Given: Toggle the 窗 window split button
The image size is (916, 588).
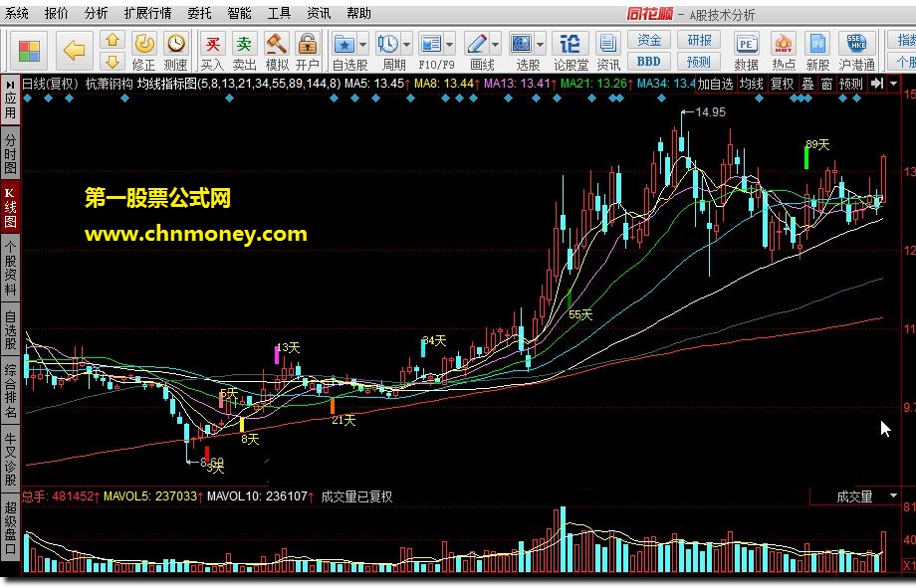Looking at the screenshot, I should [x=826, y=85].
